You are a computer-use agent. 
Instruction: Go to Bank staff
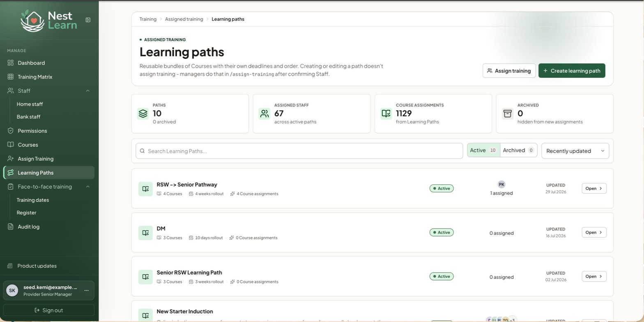point(28,117)
